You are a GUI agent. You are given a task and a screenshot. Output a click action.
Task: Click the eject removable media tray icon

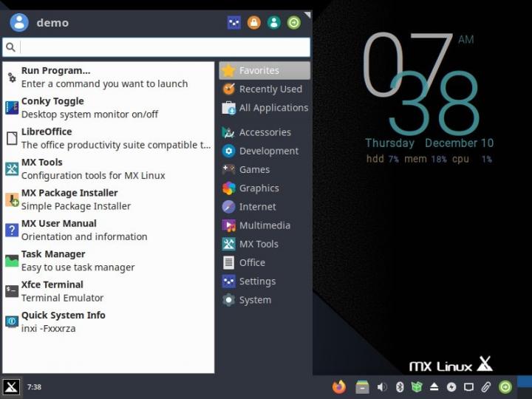click(x=434, y=386)
